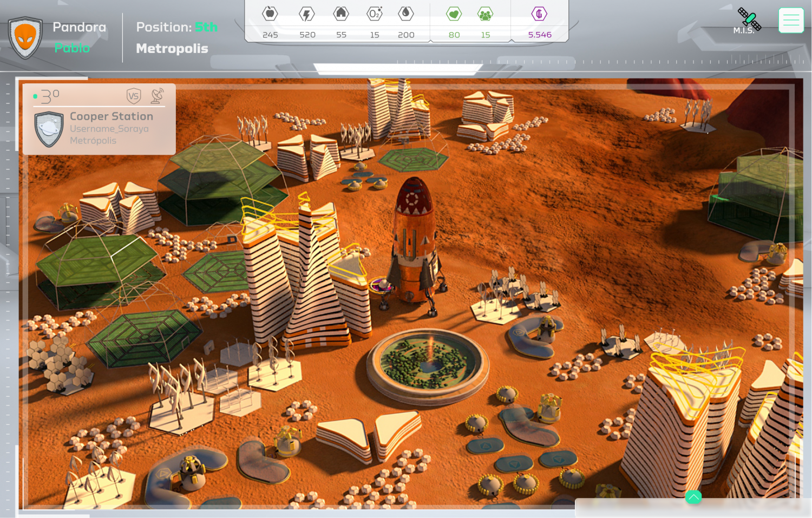812x518 pixels.
Task: Click the Metrópolis label in station card
Action: (x=93, y=141)
